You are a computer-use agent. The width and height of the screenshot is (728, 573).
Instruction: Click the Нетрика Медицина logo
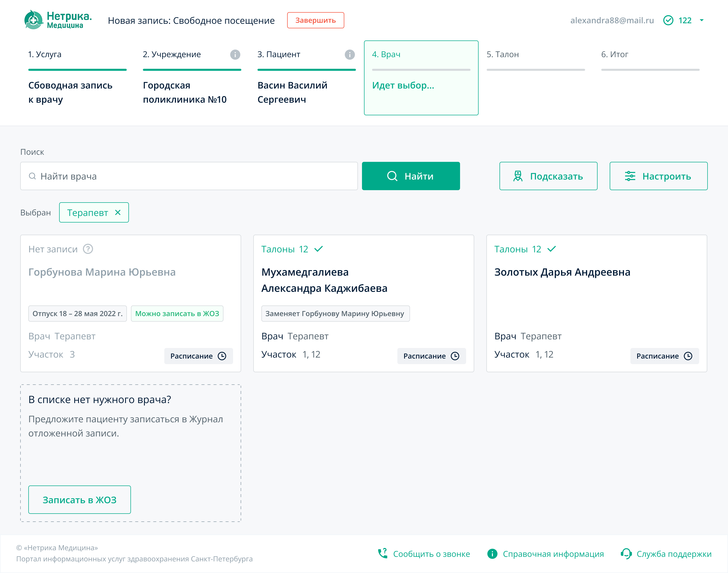pyautogui.click(x=58, y=20)
